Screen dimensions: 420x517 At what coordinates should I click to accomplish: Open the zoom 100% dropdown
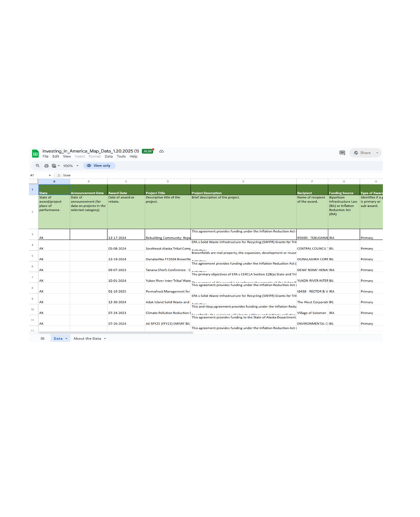(x=70, y=166)
